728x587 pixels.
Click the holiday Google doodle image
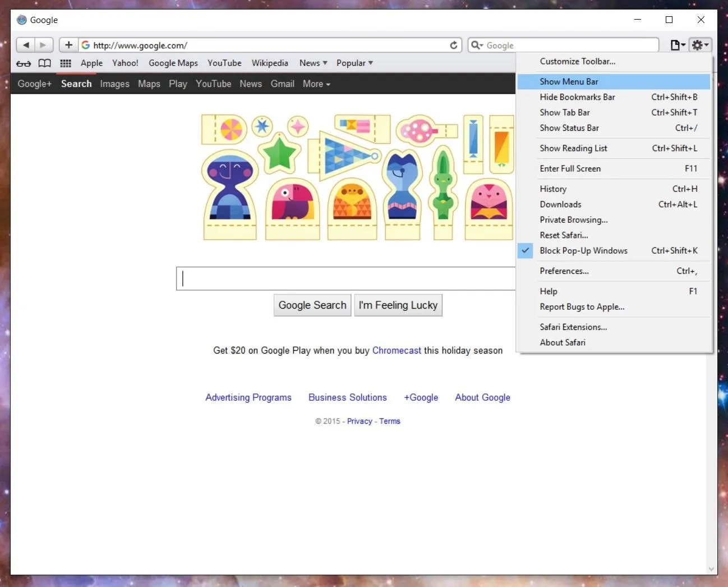[358, 177]
